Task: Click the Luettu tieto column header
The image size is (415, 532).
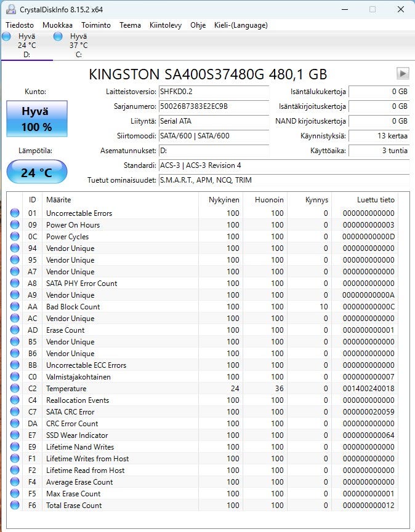Action: pos(365,200)
